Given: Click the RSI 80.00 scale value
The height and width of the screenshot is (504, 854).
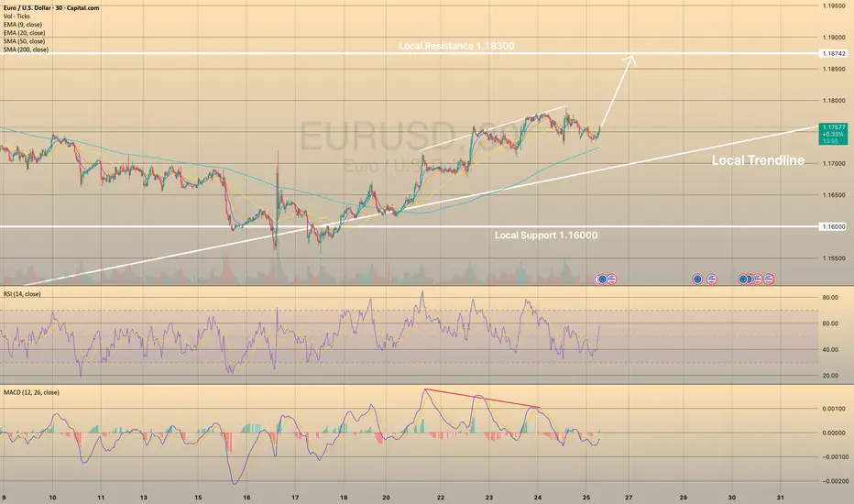Looking at the screenshot, I should click(830, 298).
